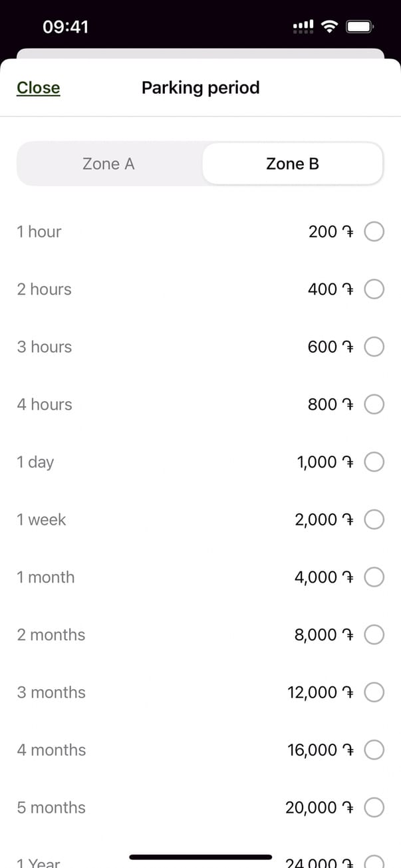Pick the 3 hours radio button
The width and height of the screenshot is (401, 868).
(x=374, y=347)
